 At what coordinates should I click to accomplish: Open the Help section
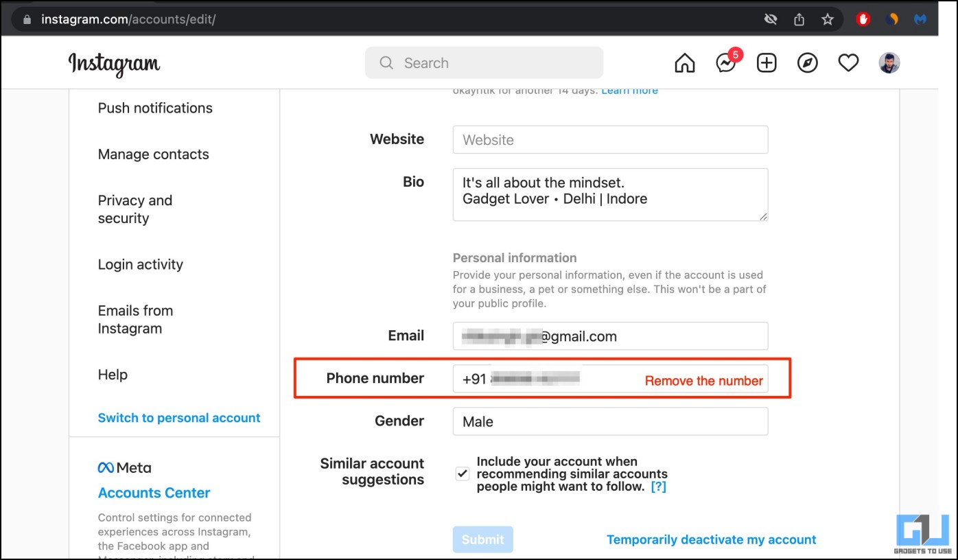pos(113,375)
